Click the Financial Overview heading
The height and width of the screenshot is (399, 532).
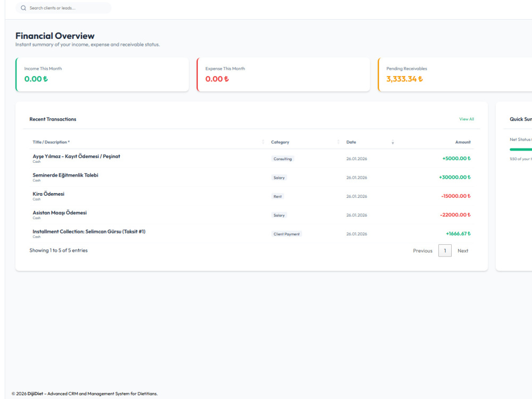pyautogui.click(x=55, y=36)
